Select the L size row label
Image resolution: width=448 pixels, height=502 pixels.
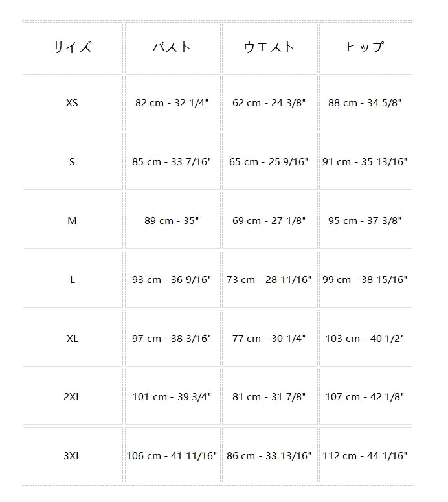[72, 280]
